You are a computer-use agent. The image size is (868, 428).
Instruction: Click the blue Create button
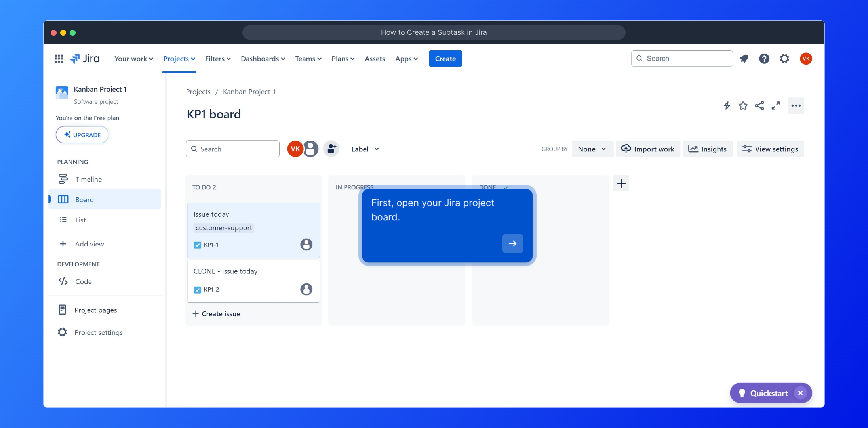(445, 59)
